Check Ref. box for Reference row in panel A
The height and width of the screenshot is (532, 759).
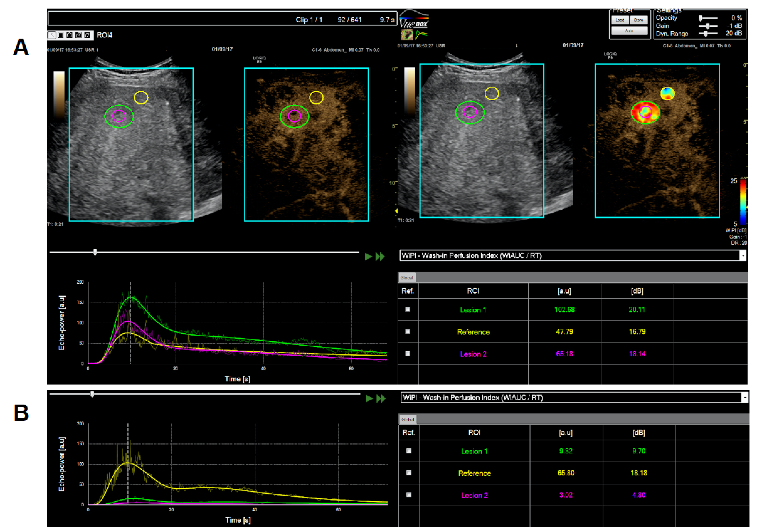pyautogui.click(x=408, y=331)
